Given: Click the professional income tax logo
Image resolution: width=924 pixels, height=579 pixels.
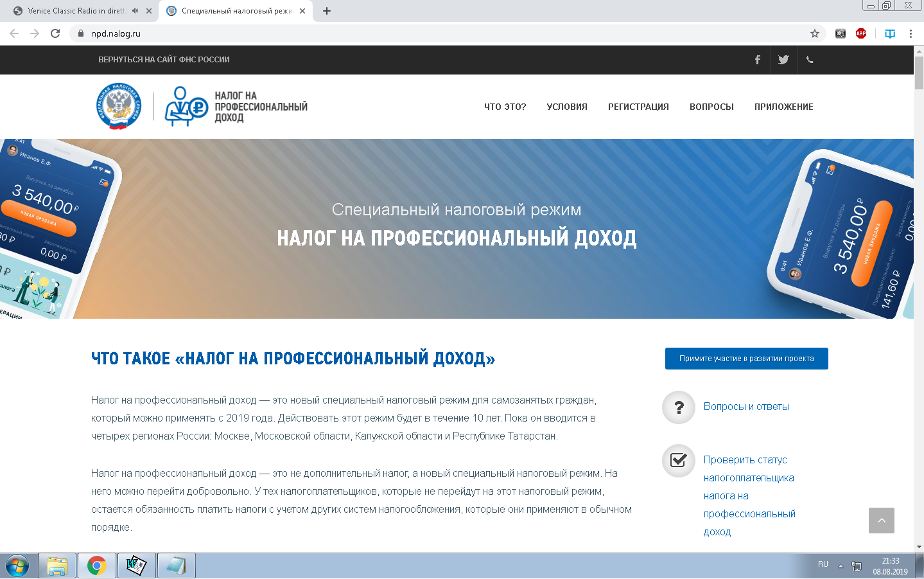Looking at the screenshot, I should click(236, 107).
